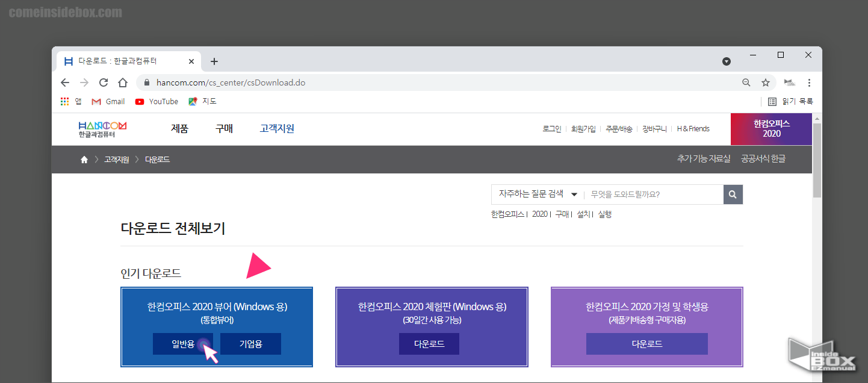
Task: Open 추가기능 자료실
Action: [x=704, y=158]
